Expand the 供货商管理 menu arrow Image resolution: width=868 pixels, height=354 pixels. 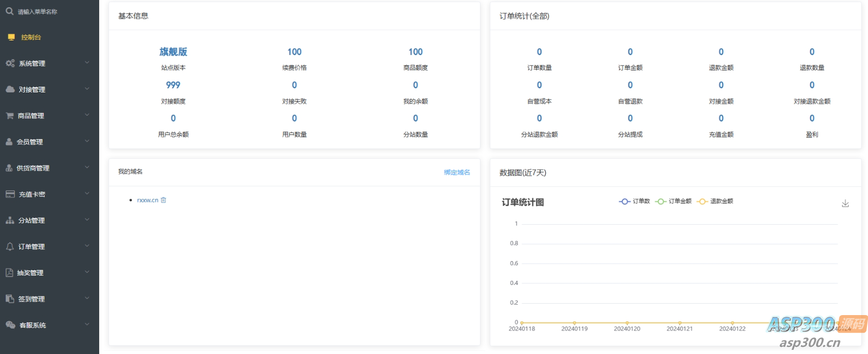[x=87, y=167]
